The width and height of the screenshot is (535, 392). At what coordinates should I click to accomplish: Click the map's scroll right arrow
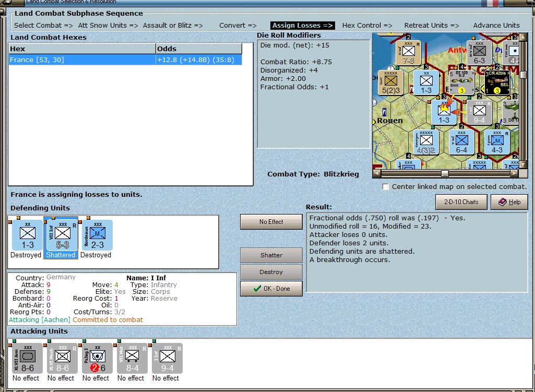pos(515,173)
